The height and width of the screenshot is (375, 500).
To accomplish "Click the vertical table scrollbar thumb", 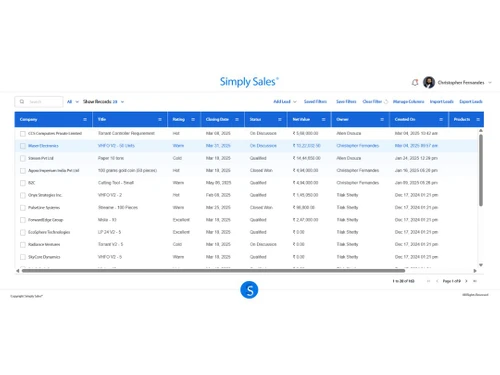I will pyautogui.click(x=481, y=170).
